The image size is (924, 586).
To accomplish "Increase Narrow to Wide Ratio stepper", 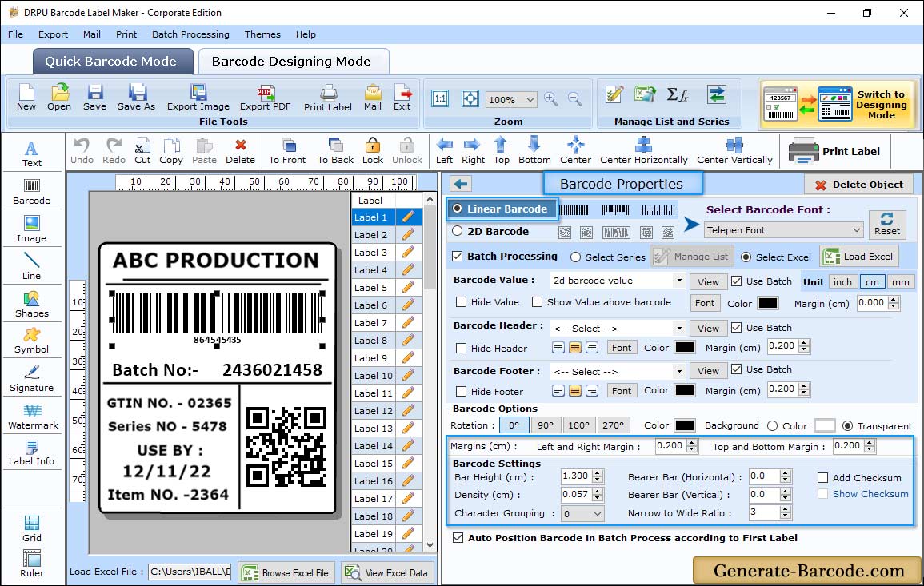I will tap(786, 509).
